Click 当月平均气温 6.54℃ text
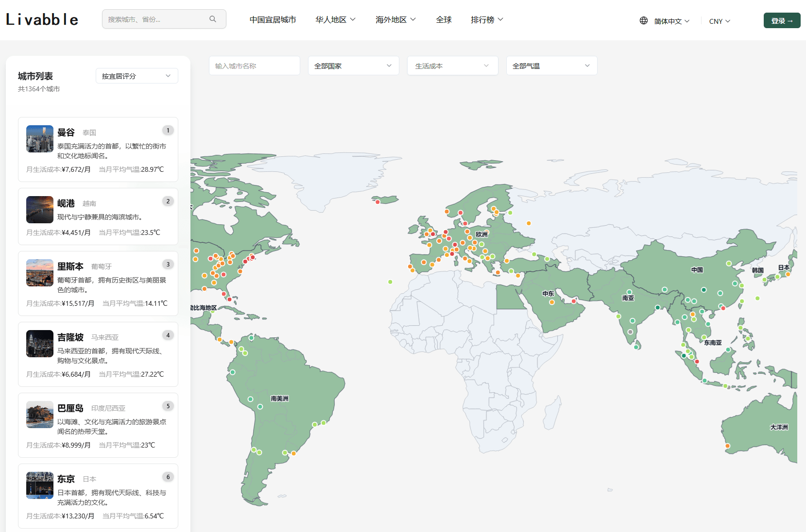806x532 pixels. pos(133,516)
